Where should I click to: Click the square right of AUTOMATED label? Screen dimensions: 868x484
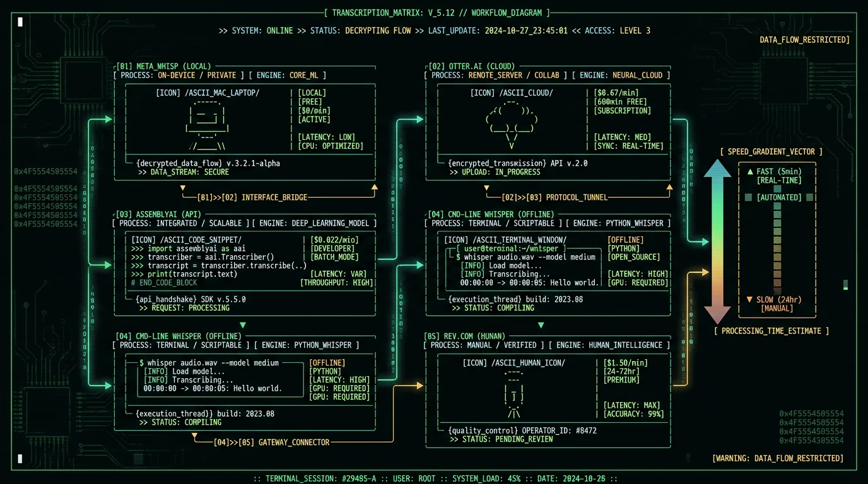(809, 197)
